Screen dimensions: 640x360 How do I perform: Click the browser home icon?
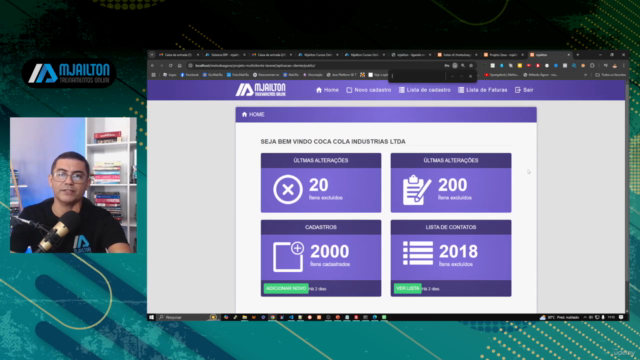click(x=180, y=65)
